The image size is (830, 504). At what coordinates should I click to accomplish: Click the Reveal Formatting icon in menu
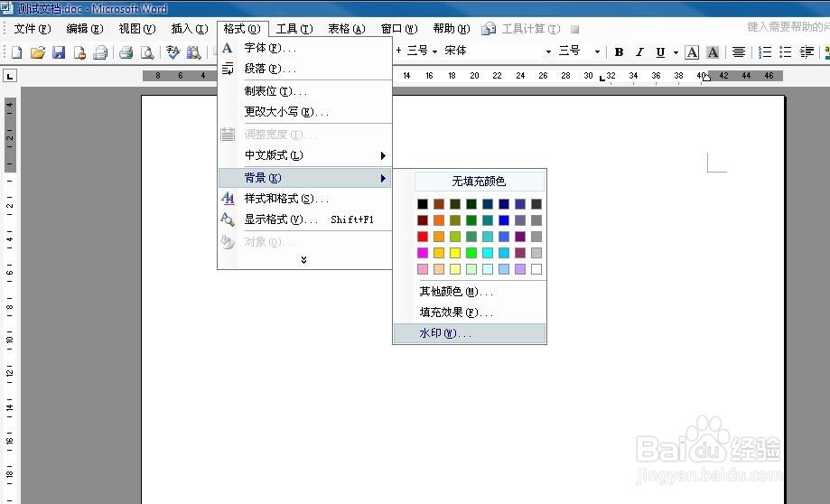(x=228, y=219)
